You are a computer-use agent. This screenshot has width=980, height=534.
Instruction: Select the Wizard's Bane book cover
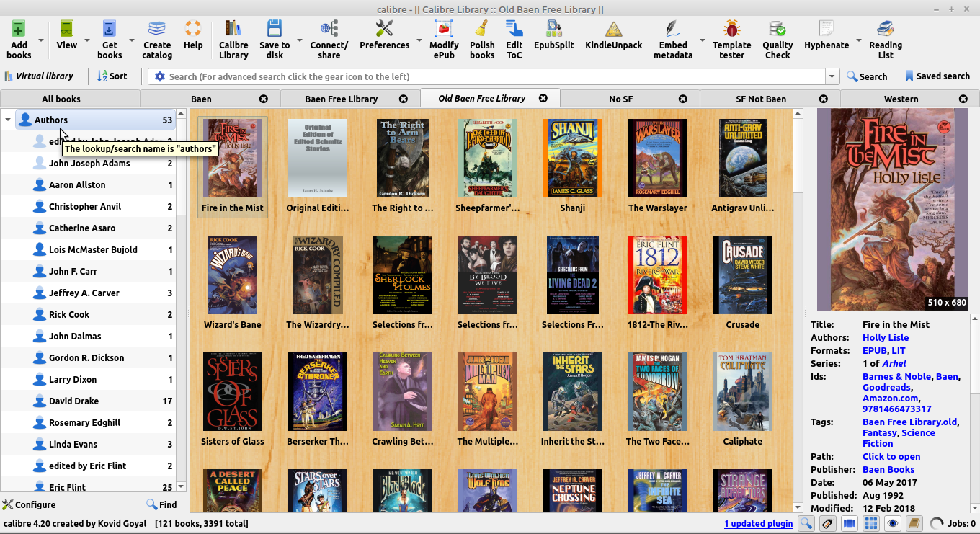click(233, 275)
